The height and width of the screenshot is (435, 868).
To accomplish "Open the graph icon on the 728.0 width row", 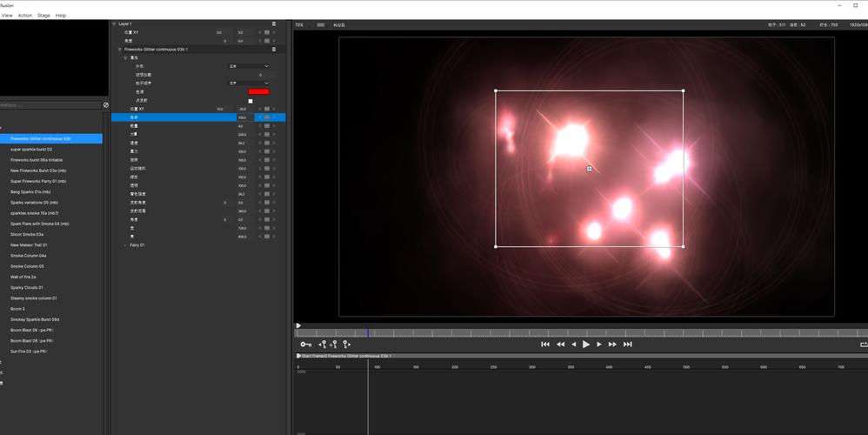I will pyautogui.click(x=267, y=228).
